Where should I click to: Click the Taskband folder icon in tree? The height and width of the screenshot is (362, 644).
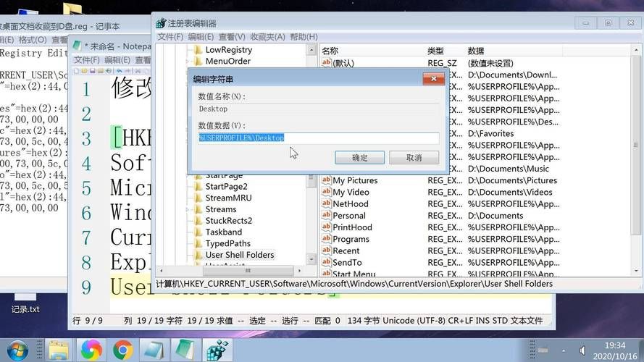coord(198,232)
